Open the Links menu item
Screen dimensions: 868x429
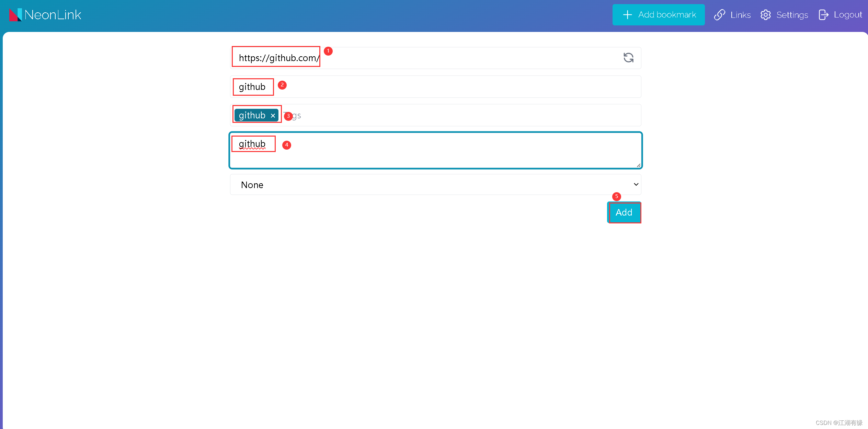[740, 15]
